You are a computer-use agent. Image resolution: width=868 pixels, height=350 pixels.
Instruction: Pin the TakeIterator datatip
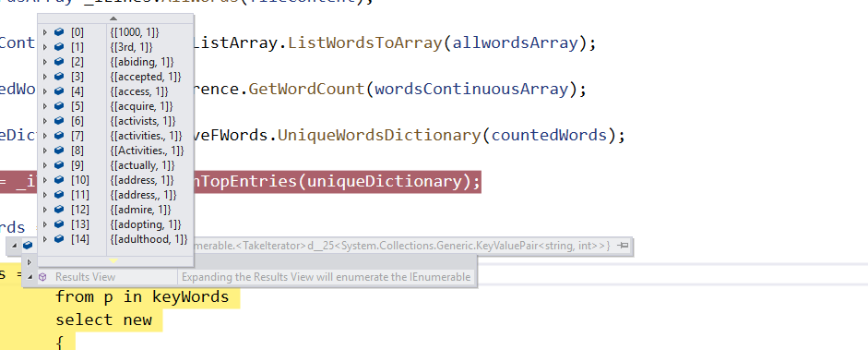[x=624, y=246]
